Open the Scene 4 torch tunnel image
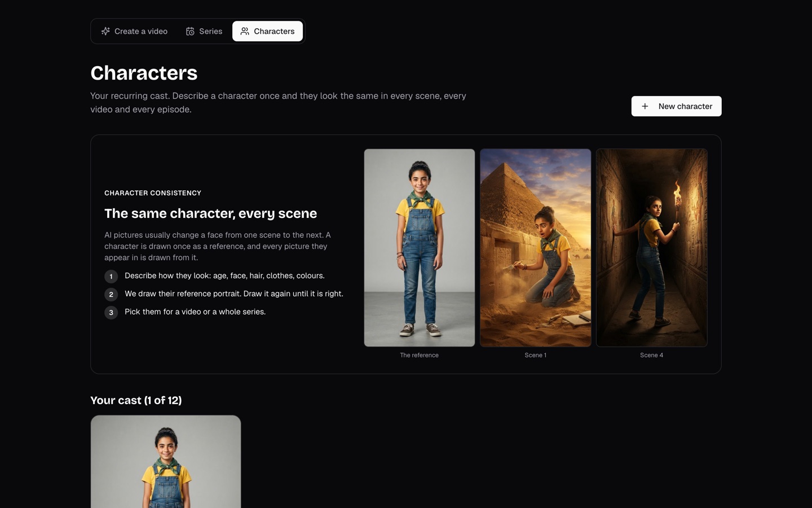 pos(652,248)
